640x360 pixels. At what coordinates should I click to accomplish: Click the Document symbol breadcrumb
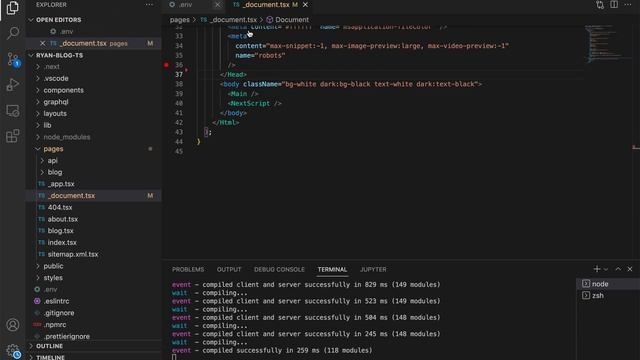pos(287,20)
